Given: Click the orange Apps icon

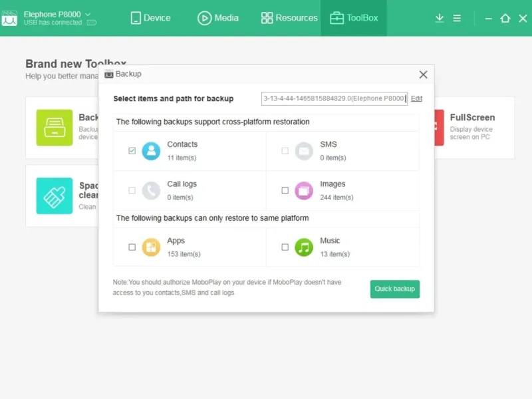Looking at the screenshot, I should 151,247.
